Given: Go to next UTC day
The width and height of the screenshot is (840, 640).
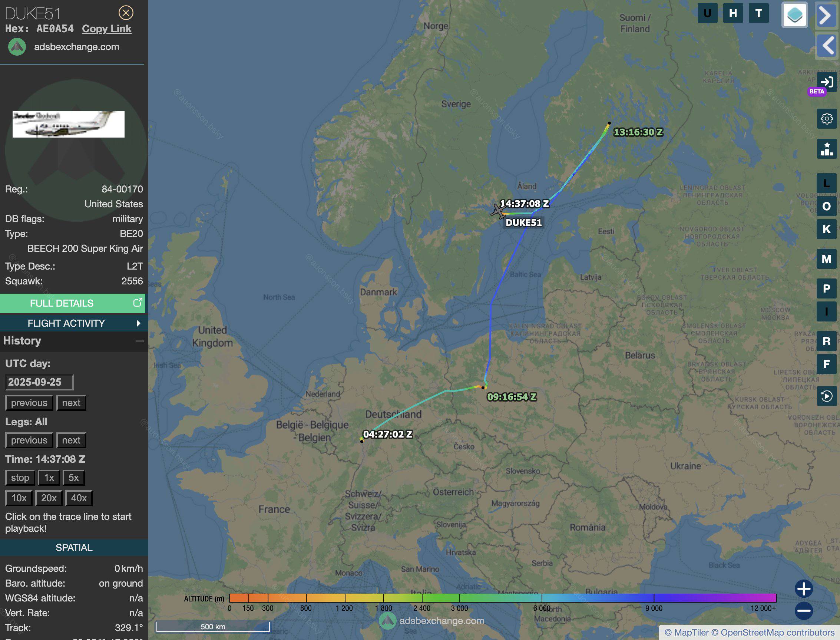Looking at the screenshot, I should 71,403.
